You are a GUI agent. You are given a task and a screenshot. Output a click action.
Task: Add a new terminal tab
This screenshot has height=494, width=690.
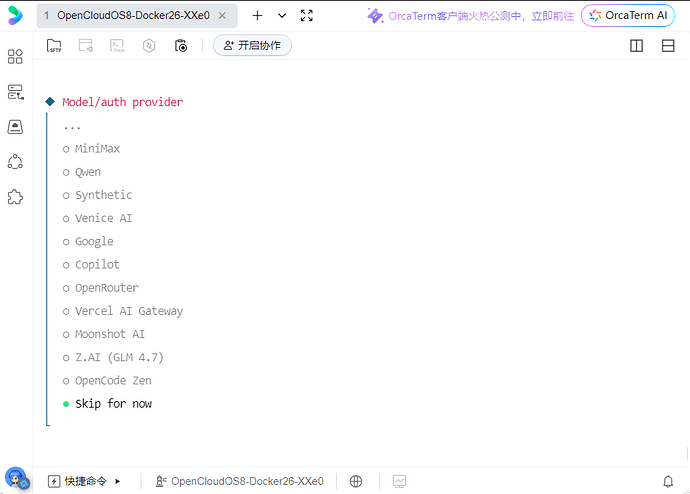[257, 15]
